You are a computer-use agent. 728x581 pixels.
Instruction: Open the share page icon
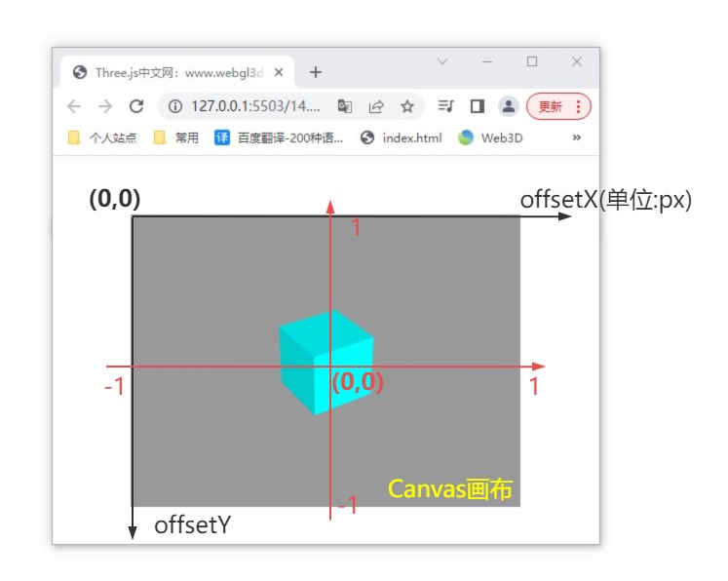376,106
